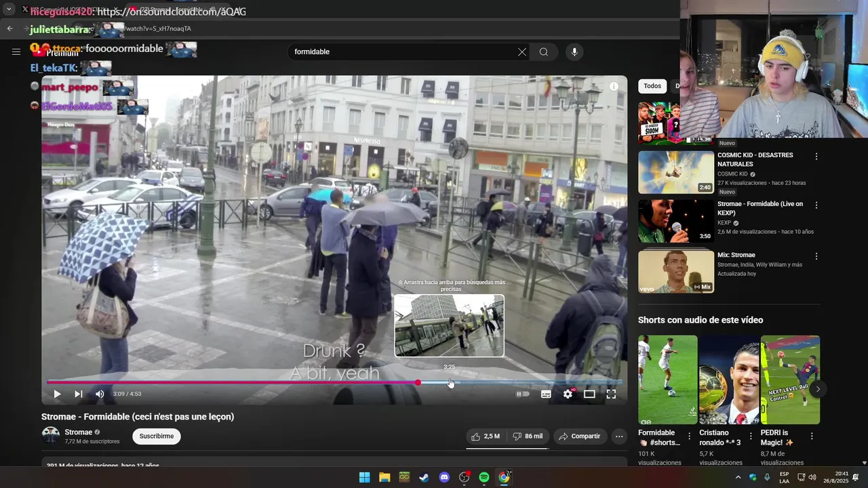Click the tray microphone icon
868x488 pixels.
click(767, 477)
